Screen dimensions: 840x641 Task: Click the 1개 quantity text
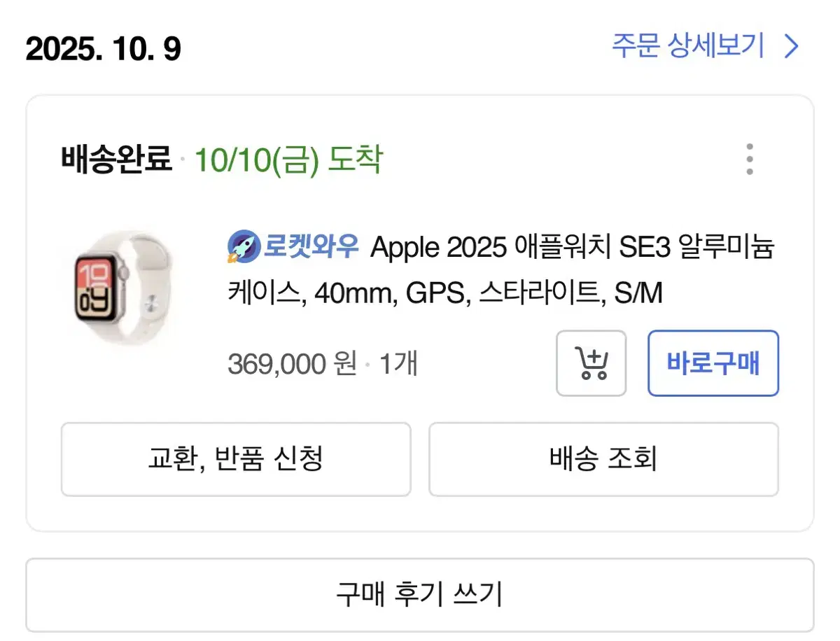point(398,363)
